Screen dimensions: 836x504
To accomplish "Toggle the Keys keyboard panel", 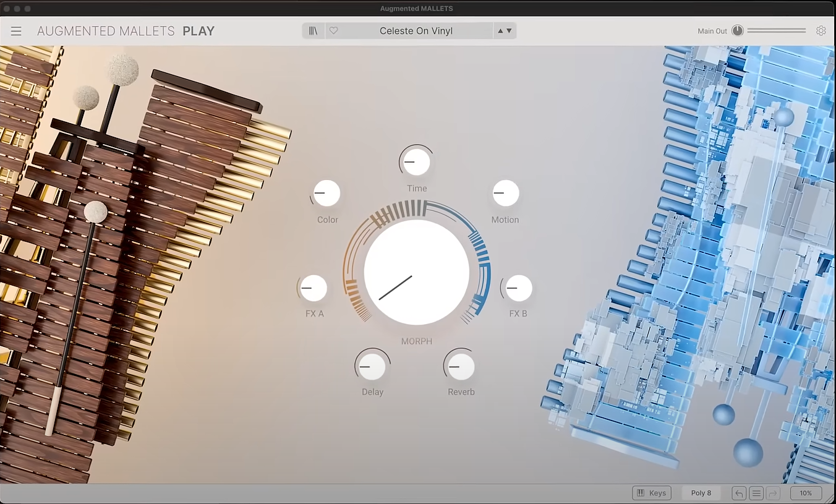I will coord(652,493).
